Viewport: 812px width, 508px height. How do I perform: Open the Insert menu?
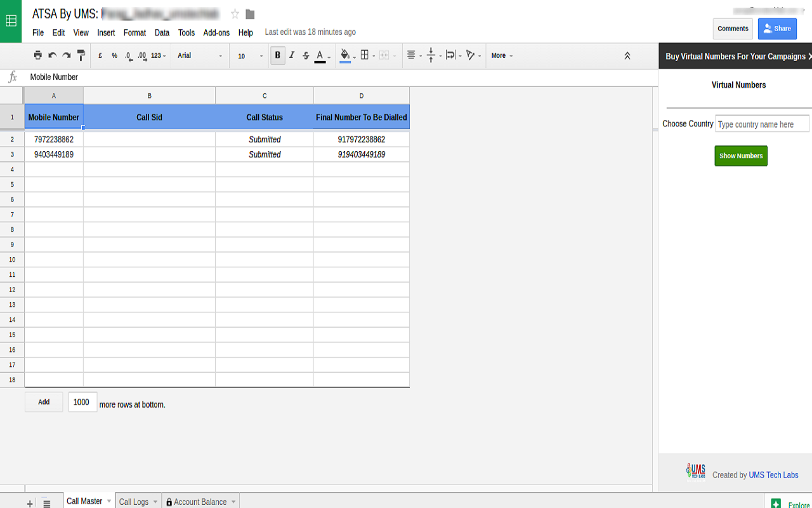[106, 32]
